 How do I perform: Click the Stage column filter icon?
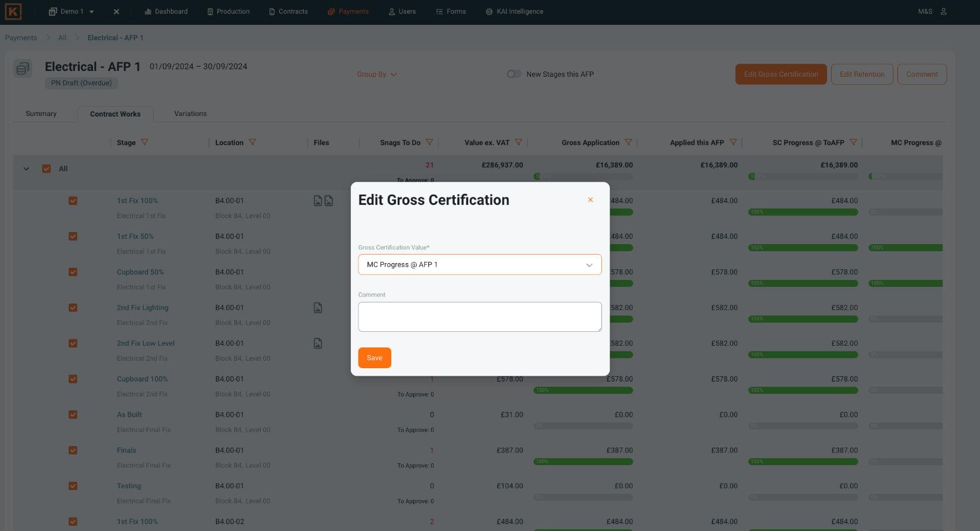[x=145, y=143]
